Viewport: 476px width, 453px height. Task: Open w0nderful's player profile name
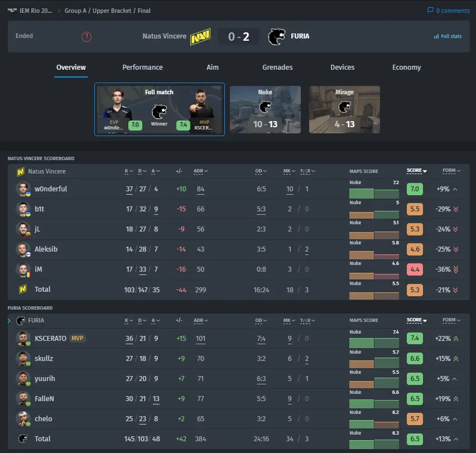click(51, 189)
